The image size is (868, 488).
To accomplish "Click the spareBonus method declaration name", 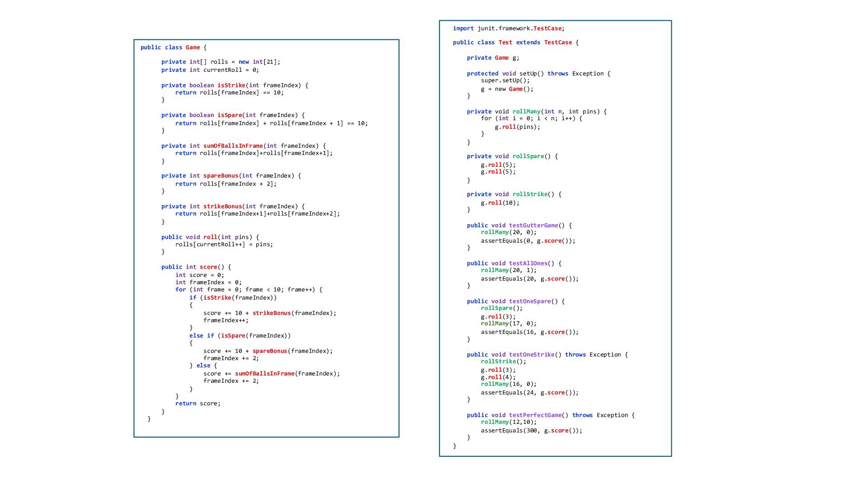I will coord(221,176).
